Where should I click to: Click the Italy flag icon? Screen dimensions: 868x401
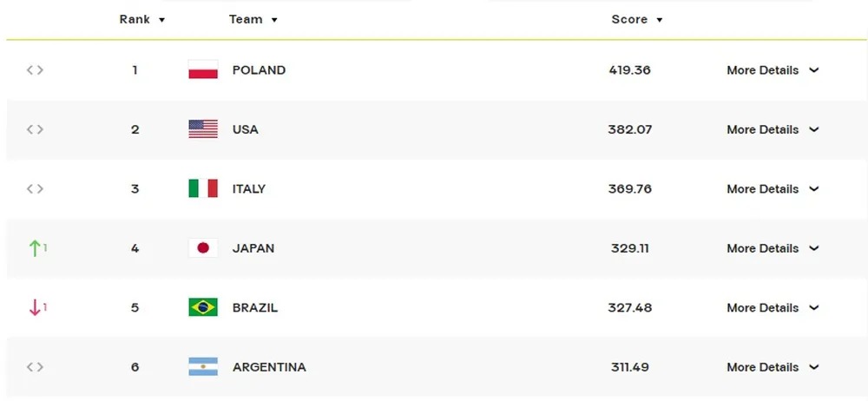(x=203, y=188)
